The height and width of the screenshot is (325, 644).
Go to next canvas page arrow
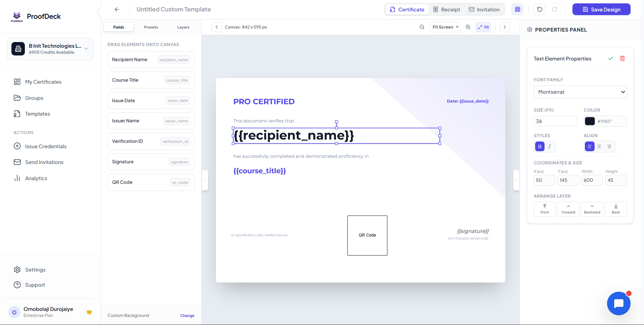click(505, 27)
